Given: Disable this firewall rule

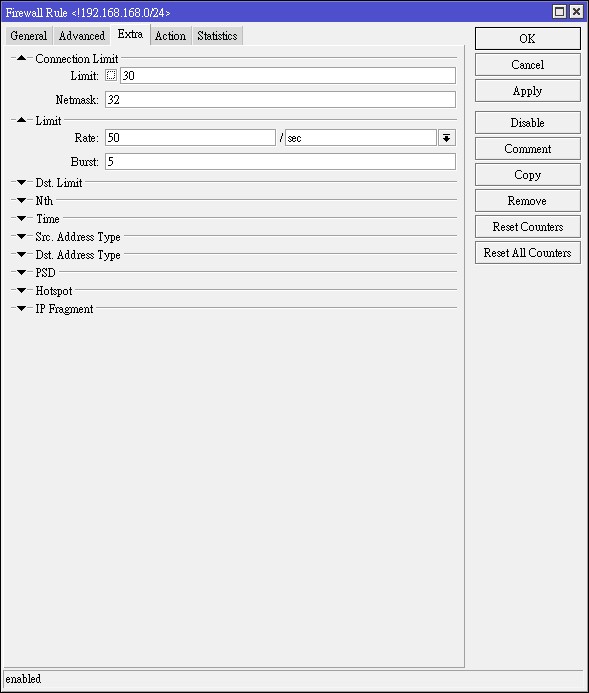Looking at the screenshot, I should pos(528,123).
